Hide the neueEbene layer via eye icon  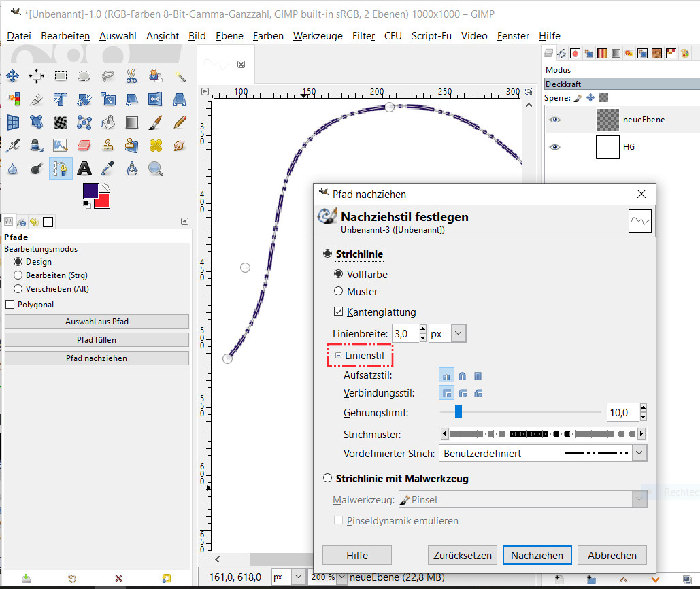pos(555,120)
